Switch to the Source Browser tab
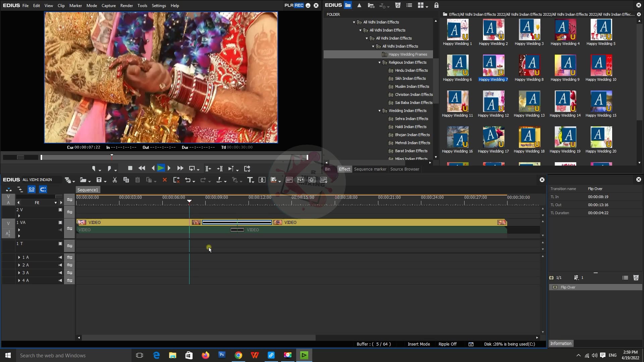 (405, 169)
